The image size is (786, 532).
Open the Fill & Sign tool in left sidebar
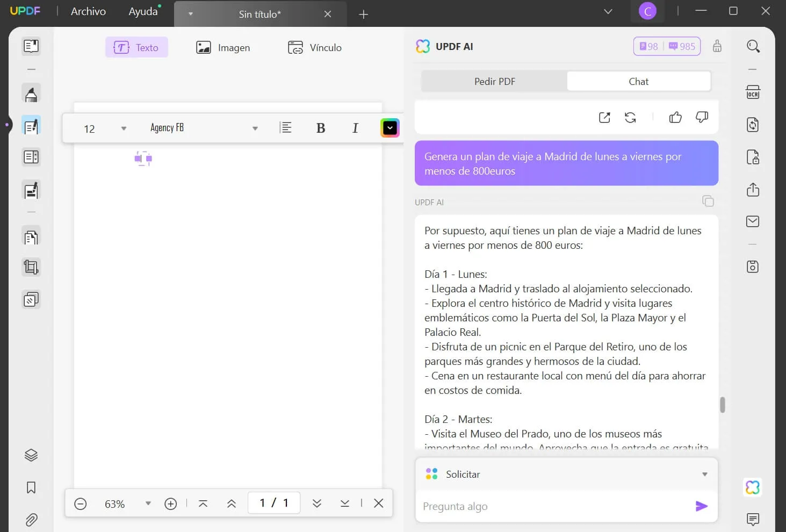click(31, 190)
